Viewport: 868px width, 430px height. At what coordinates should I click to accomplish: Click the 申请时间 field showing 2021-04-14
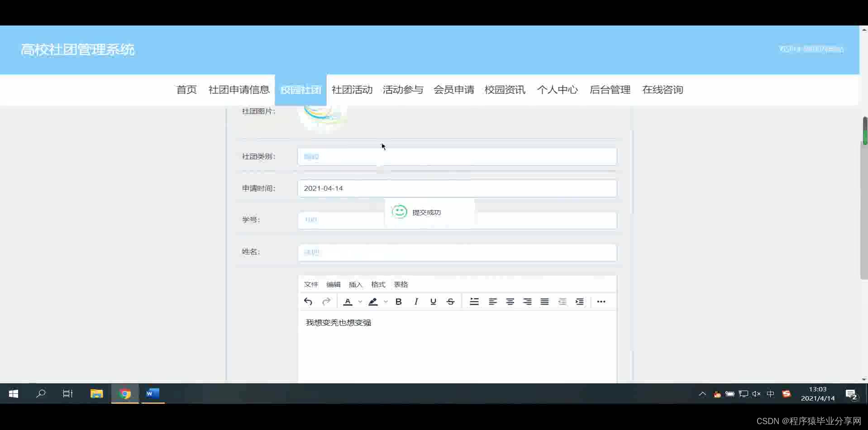coord(457,188)
